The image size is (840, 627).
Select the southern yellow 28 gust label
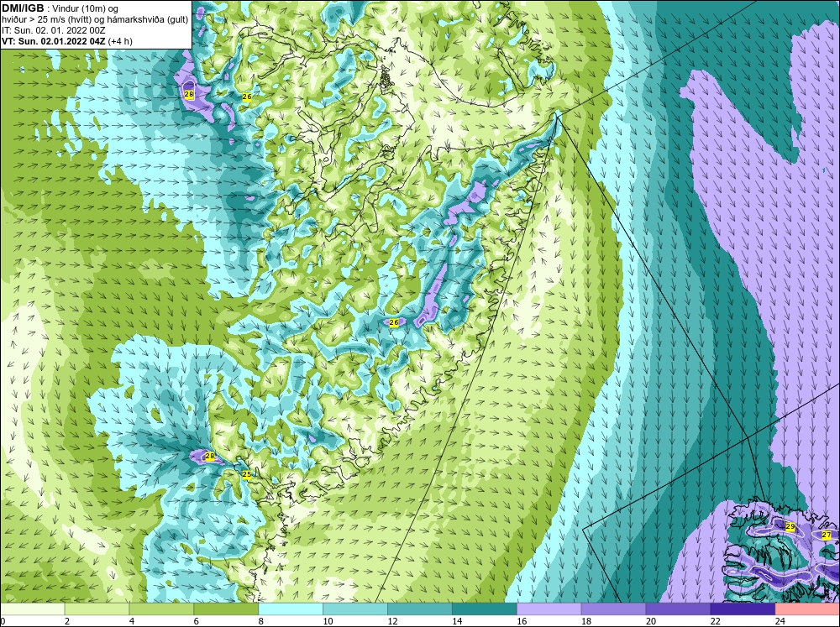pos(210,457)
